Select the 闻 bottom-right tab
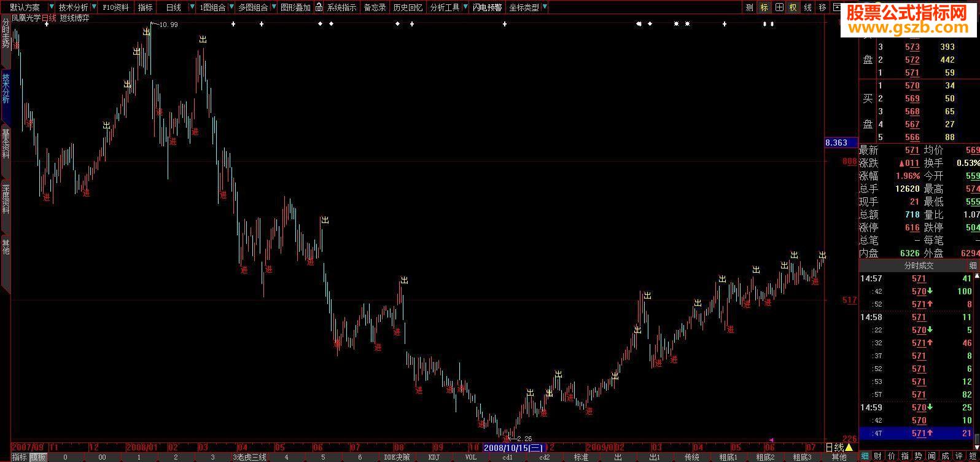Screen dimensions: 980x462 932,456
